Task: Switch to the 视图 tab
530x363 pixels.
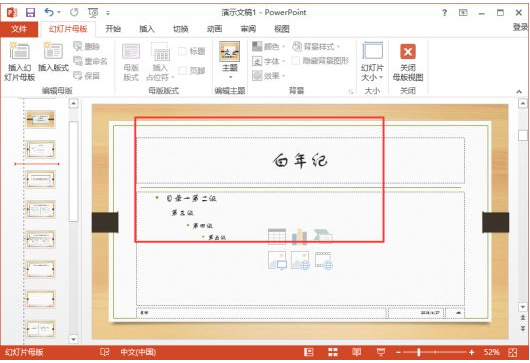Action: pos(282,29)
